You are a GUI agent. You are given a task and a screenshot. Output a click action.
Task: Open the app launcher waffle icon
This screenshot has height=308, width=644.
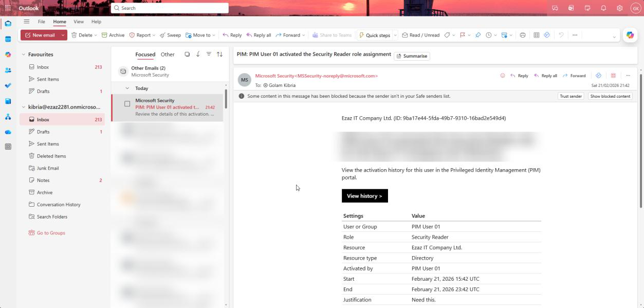click(x=8, y=8)
